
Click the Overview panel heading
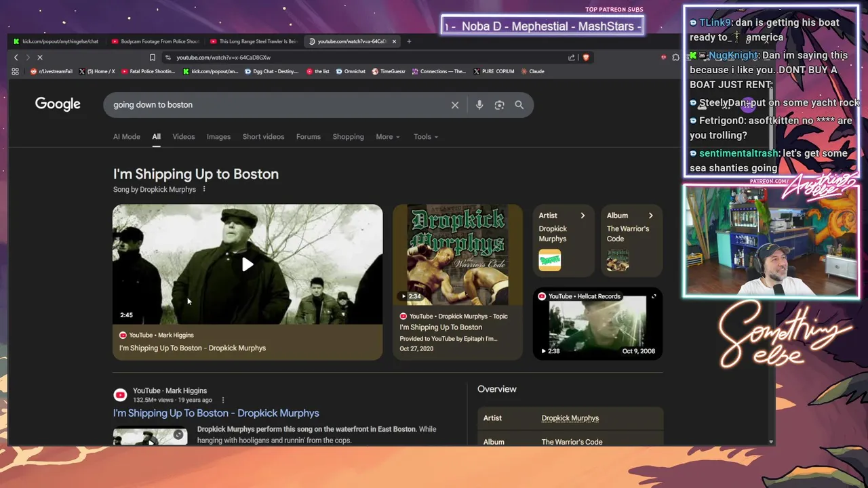pos(497,389)
